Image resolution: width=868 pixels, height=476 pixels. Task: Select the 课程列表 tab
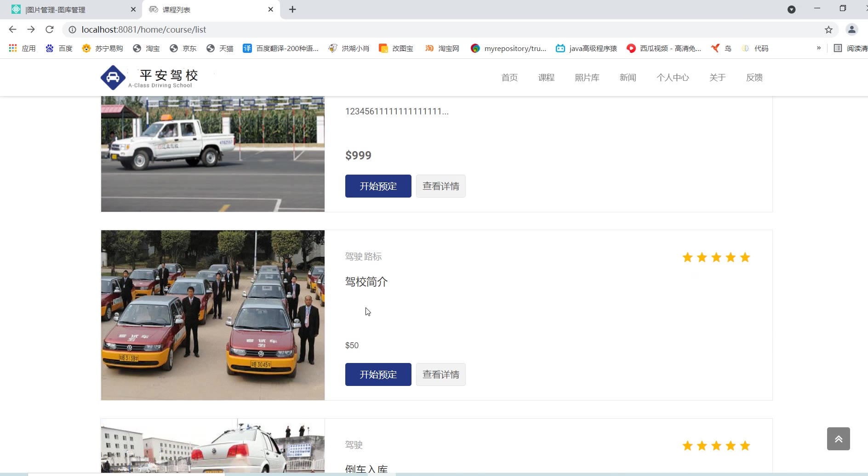[211, 10]
